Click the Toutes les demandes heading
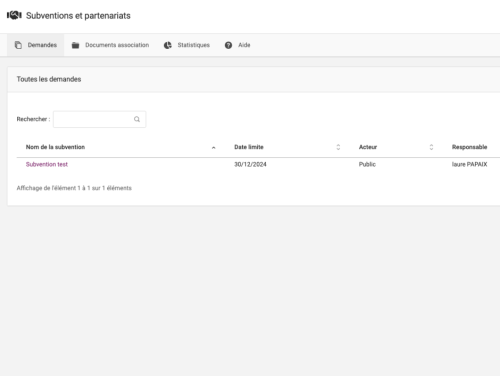This screenshot has height=376, width=500. click(49, 79)
